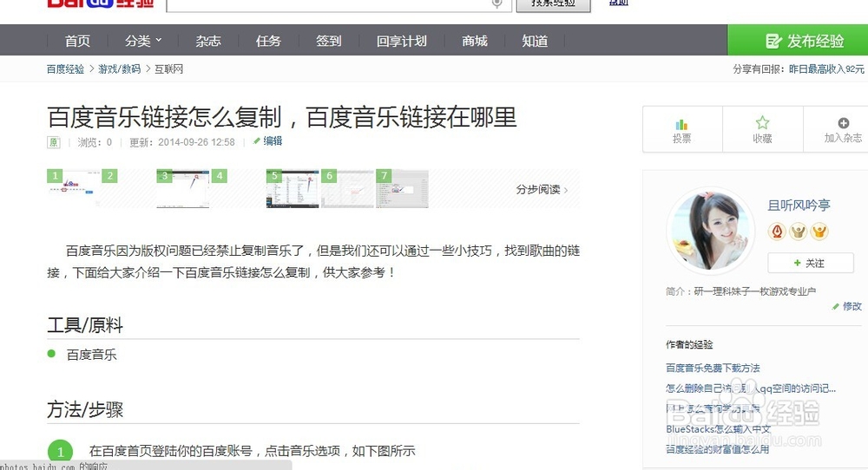Click the microphone icon in search box
This screenshot has width=868, height=470.
[497, 3]
